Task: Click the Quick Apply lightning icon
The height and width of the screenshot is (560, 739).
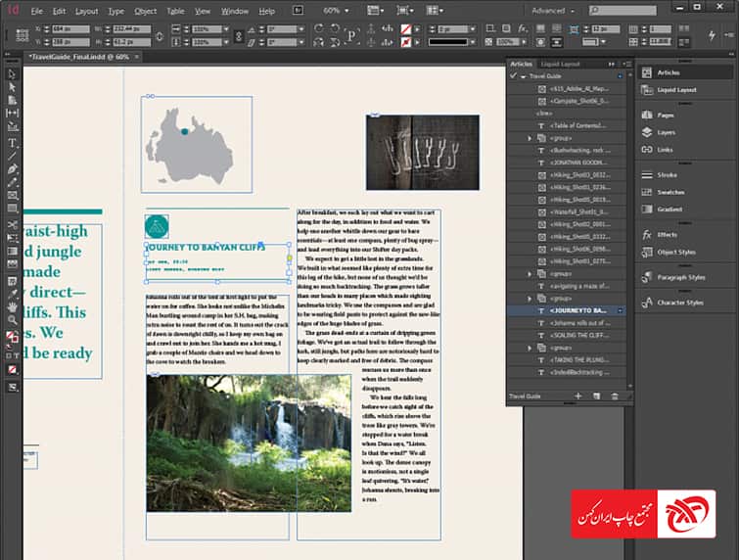Action: [712, 35]
